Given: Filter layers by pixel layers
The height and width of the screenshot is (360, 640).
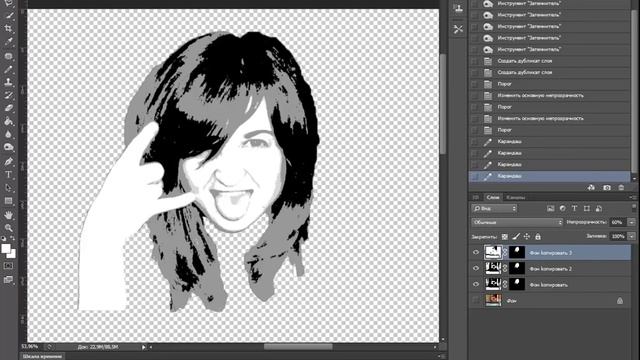Looking at the screenshot, I should coord(551,209).
